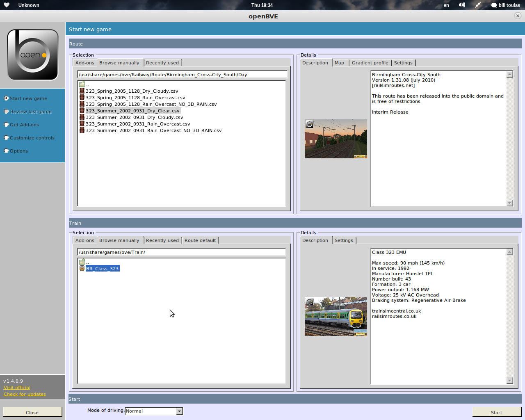Click the train parent folder icon
This screenshot has height=420, width=525.
(82, 262)
